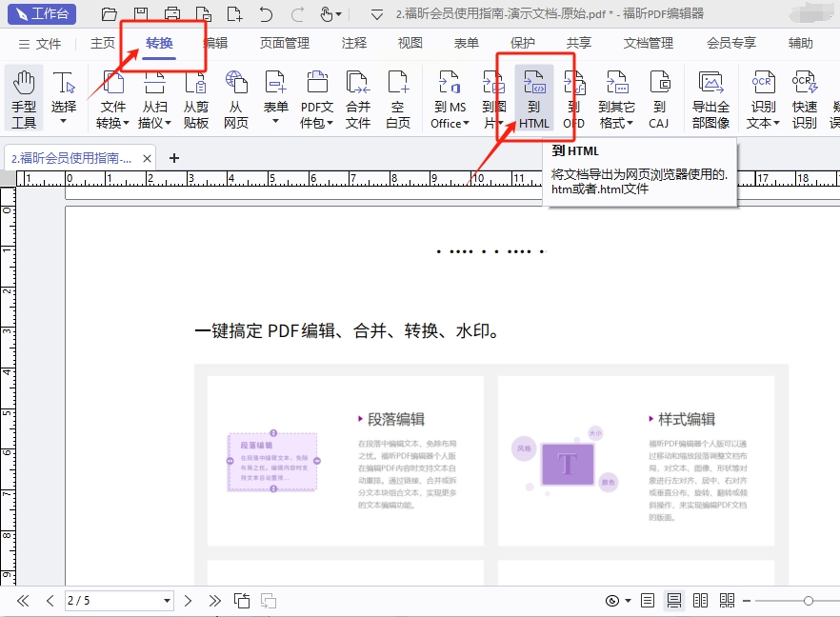
Task: Open the 转换 ribbon tab
Action: click(160, 44)
